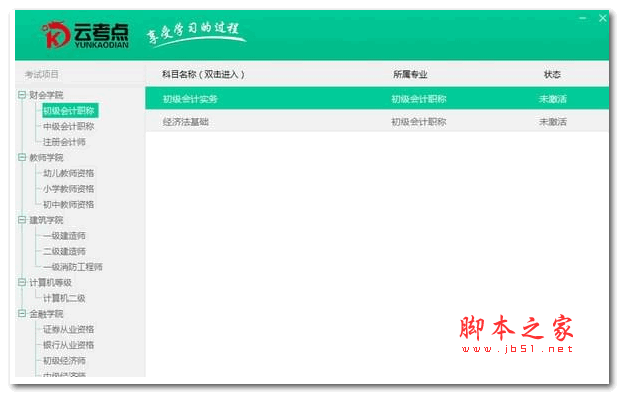Click 未激活 status of 初级会计实务
Screen dimensions: 620x395
point(552,99)
